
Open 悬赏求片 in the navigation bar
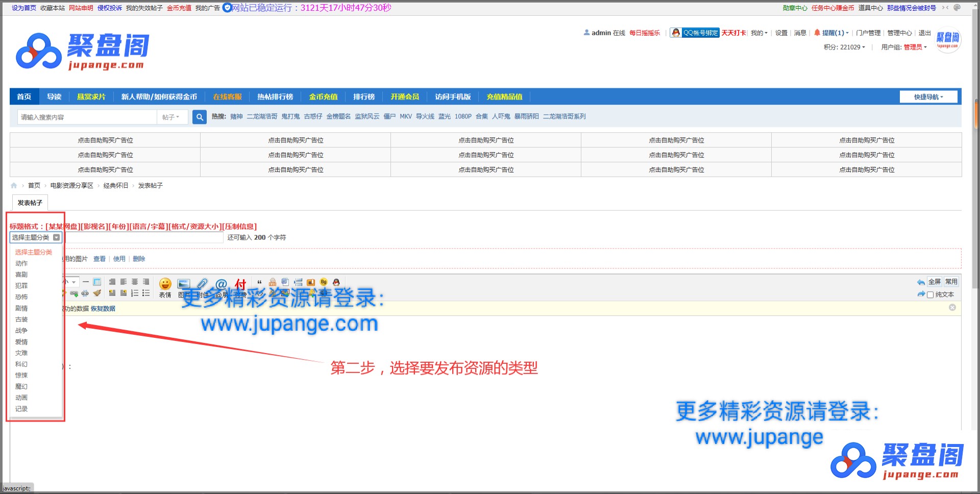pos(91,96)
